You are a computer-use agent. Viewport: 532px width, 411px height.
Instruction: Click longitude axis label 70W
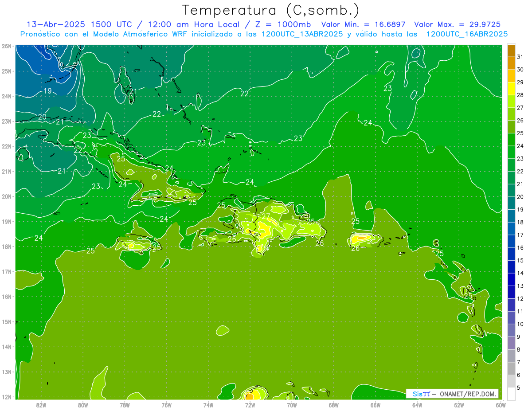coord(292,405)
